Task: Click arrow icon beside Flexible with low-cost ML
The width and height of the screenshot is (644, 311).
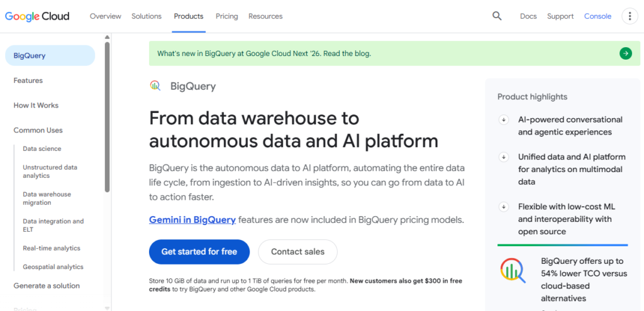Action: (504, 207)
